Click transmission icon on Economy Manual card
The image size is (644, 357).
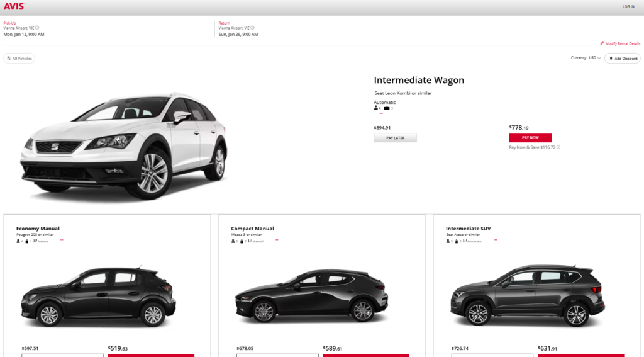point(35,241)
